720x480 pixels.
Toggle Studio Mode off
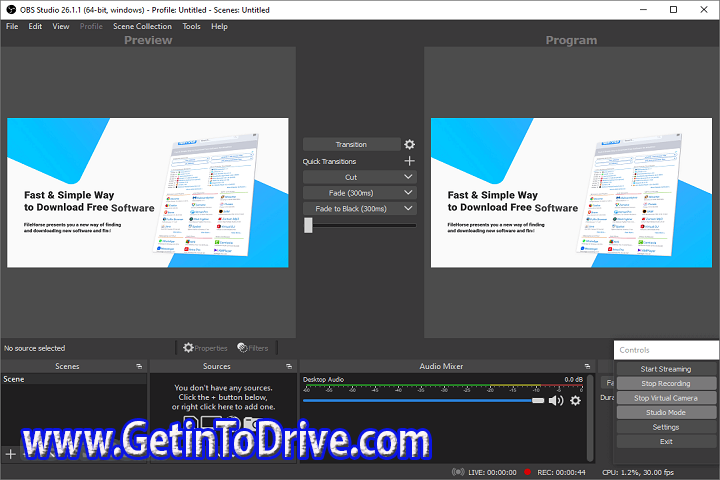[666, 412]
